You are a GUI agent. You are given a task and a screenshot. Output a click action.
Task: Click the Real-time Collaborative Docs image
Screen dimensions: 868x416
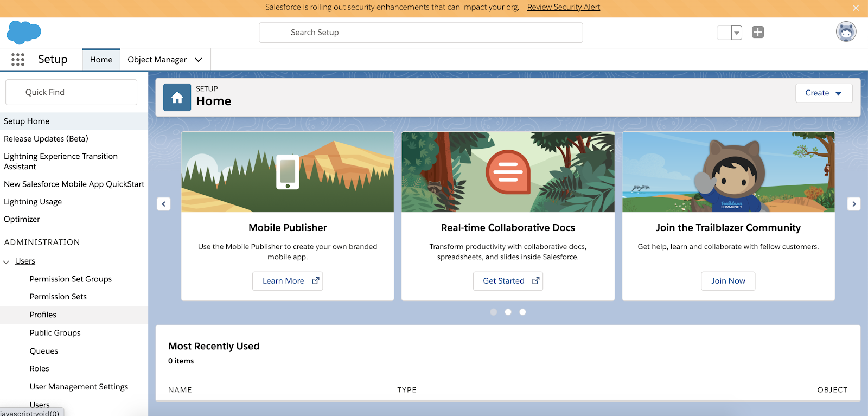pyautogui.click(x=508, y=172)
